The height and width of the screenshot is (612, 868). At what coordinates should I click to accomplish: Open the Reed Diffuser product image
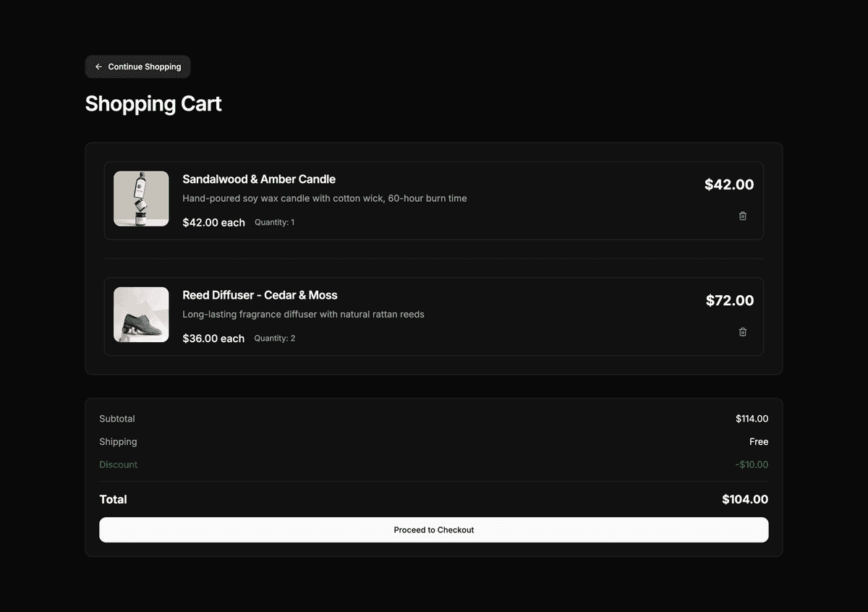click(141, 314)
